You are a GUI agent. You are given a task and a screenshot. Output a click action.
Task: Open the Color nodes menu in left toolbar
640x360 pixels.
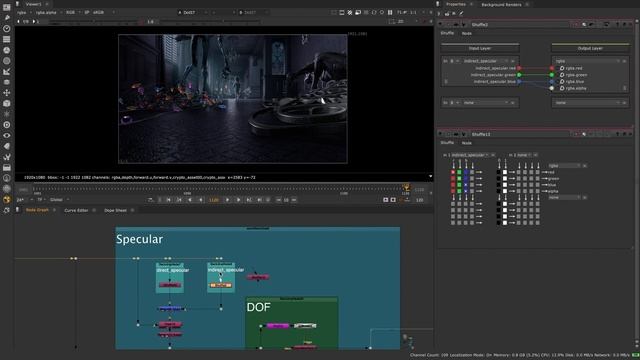coord(7,50)
